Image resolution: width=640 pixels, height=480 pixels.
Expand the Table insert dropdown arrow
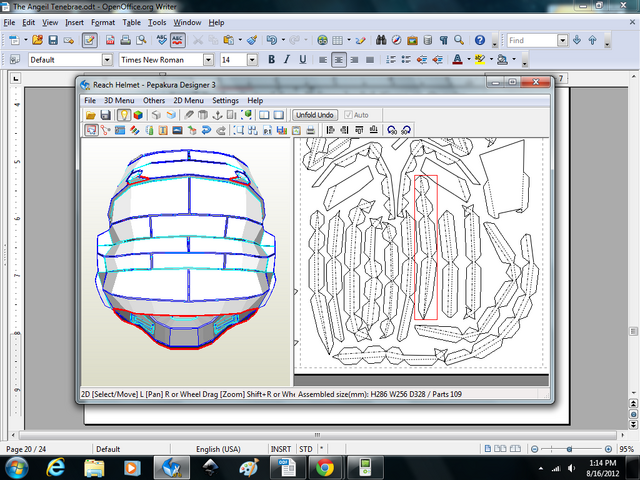click(x=349, y=40)
